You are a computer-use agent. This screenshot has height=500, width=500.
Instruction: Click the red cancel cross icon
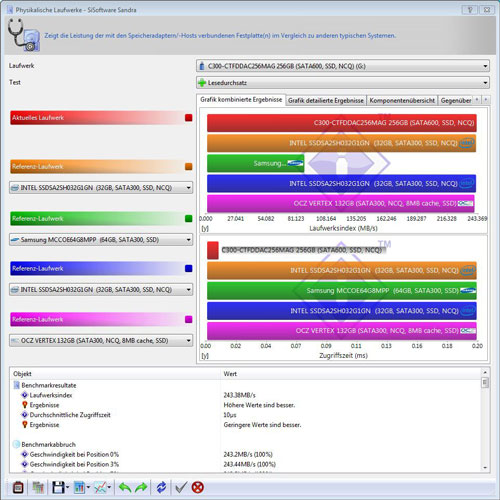pyautogui.click(x=198, y=488)
